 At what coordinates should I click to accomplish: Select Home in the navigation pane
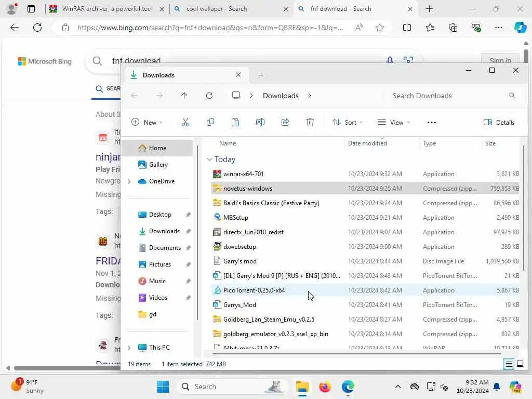coord(157,148)
